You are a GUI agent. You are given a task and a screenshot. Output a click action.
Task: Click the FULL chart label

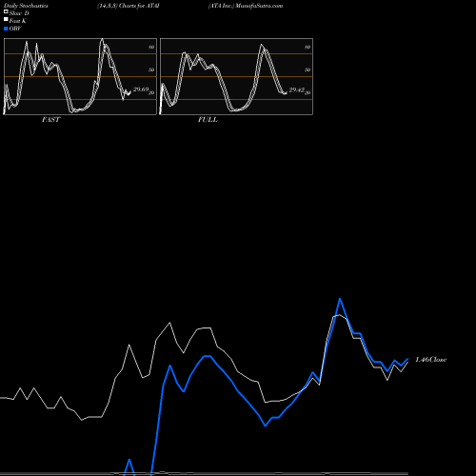pos(208,120)
